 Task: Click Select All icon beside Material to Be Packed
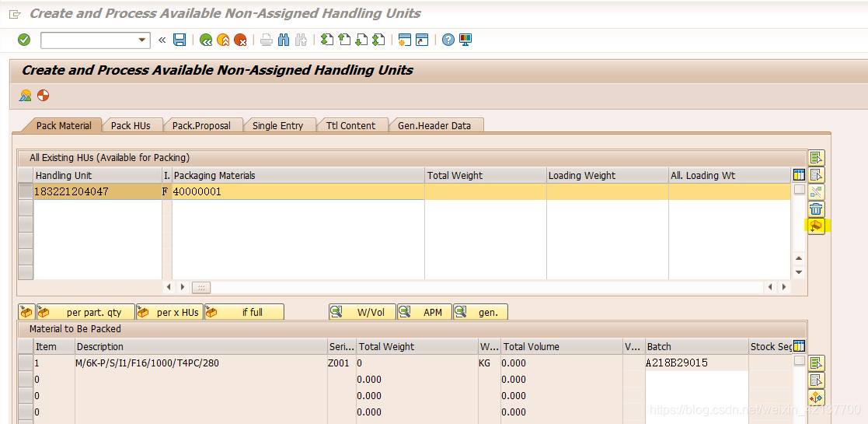click(x=816, y=363)
